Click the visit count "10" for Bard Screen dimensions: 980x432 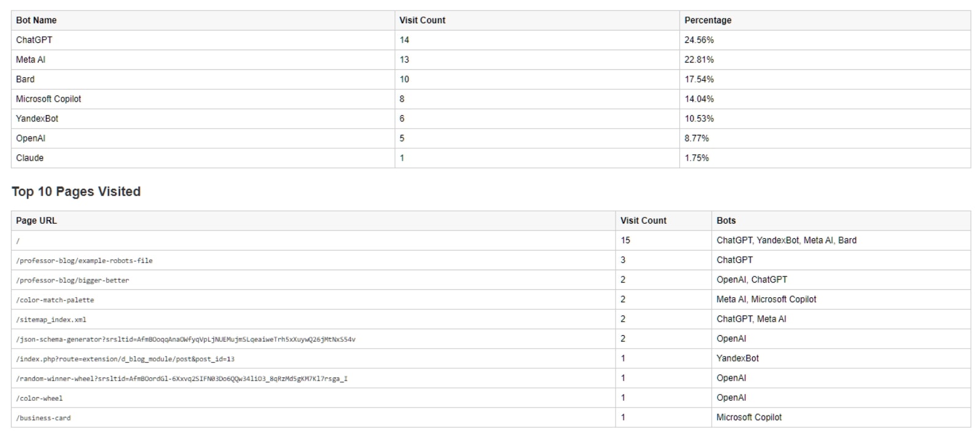pos(404,79)
